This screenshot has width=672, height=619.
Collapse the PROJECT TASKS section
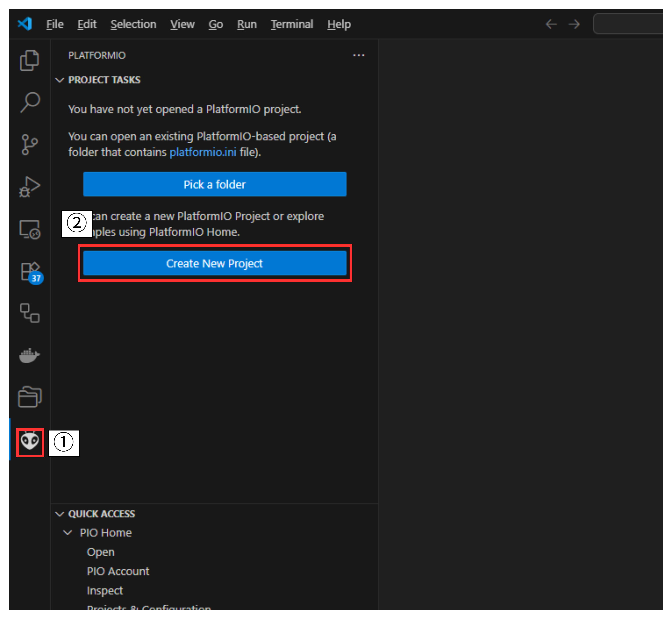click(x=60, y=80)
